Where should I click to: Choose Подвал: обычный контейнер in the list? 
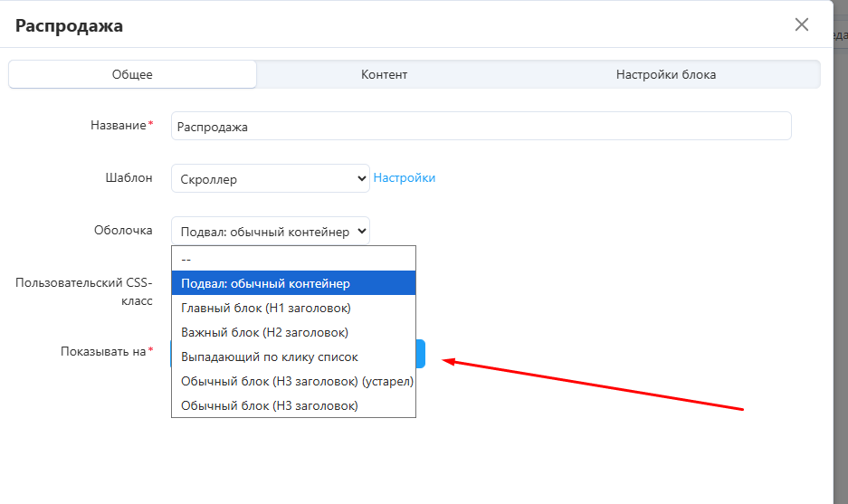pyautogui.click(x=293, y=283)
